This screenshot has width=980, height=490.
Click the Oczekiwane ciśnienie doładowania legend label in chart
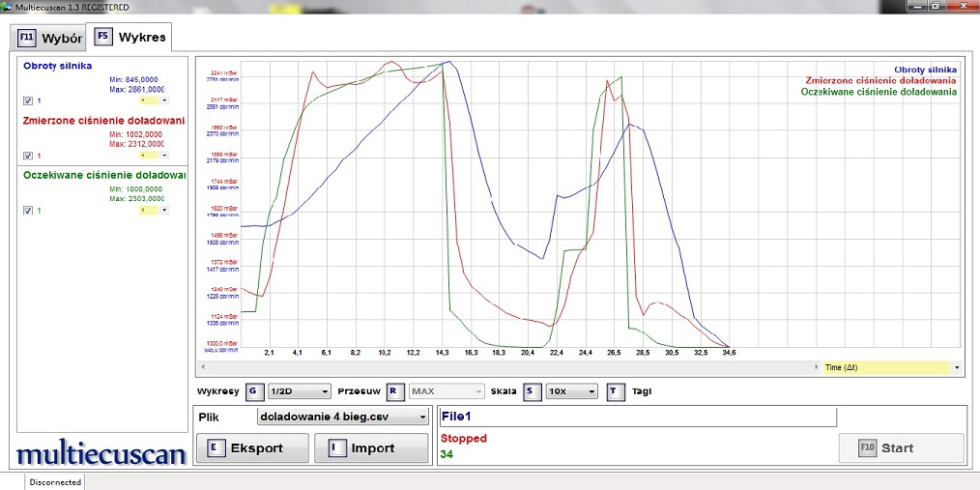pos(879,92)
